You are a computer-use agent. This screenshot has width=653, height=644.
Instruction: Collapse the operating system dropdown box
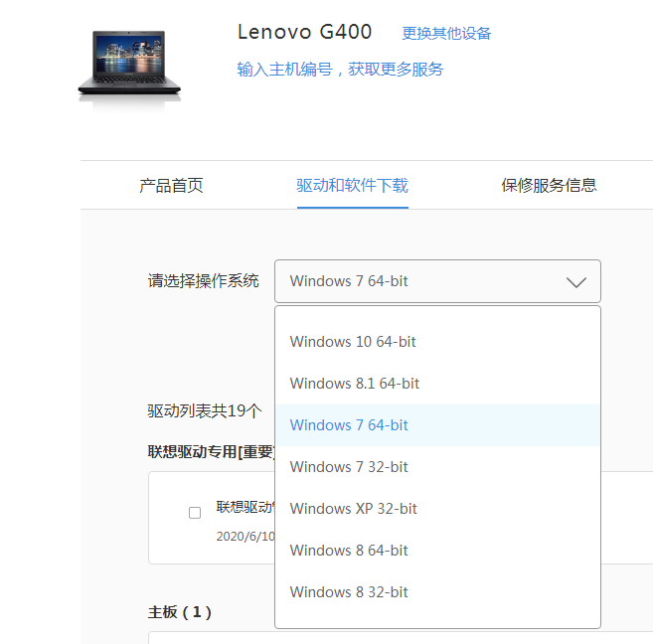coord(437,281)
